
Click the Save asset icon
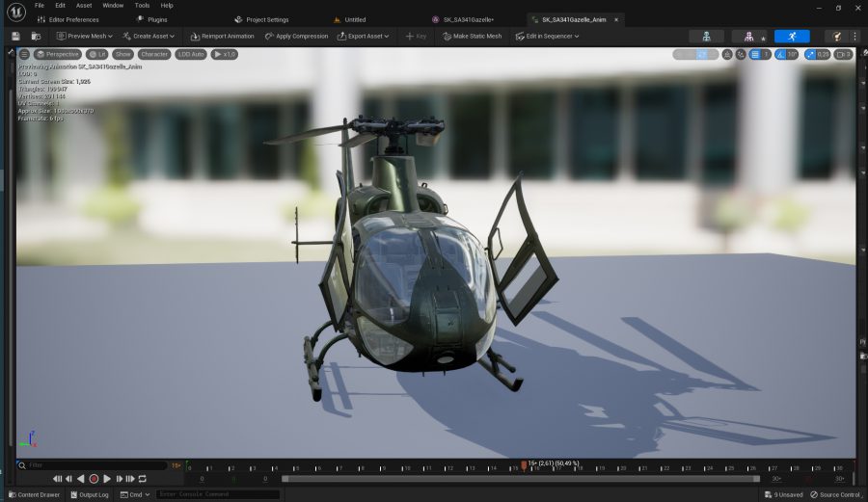(x=15, y=37)
